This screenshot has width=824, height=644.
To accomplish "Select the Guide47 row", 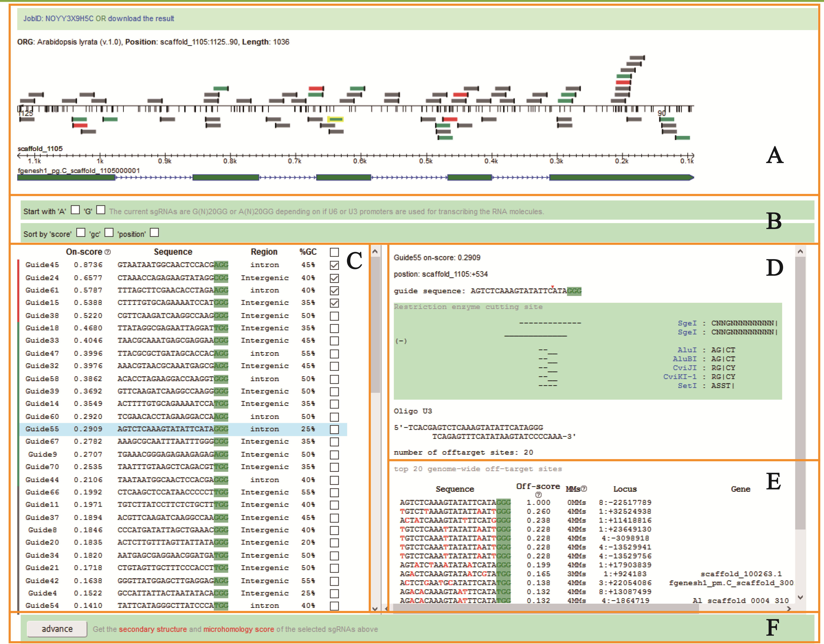I will pyautogui.click(x=183, y=353).
